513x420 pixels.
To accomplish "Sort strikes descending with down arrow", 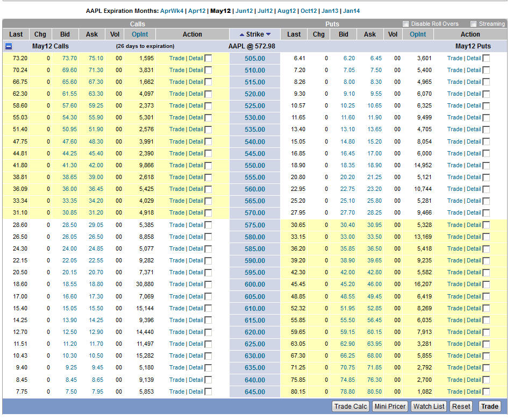I will tap(268, 34).
